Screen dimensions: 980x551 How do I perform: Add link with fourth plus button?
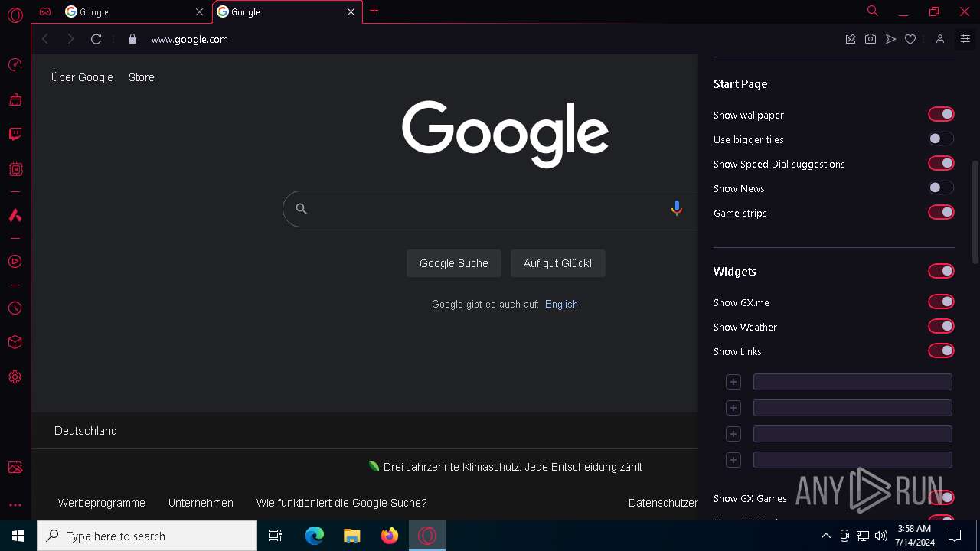[733, 460]
